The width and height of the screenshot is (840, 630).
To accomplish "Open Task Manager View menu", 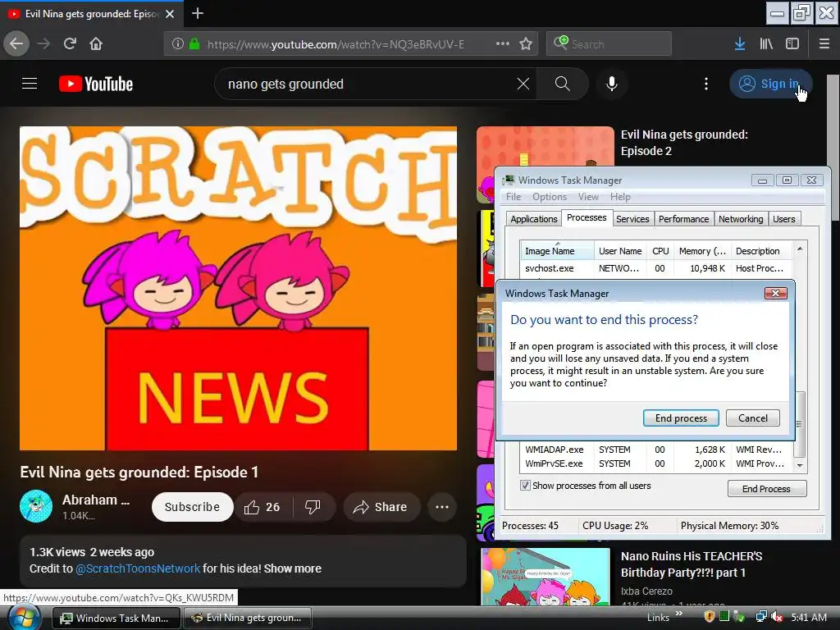I will point(588,197).
